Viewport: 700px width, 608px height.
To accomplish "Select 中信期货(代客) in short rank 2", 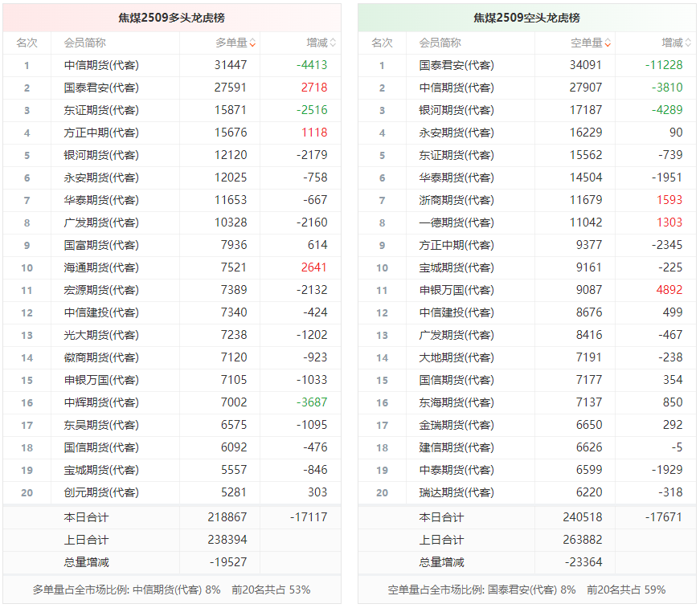I will 456,88.
